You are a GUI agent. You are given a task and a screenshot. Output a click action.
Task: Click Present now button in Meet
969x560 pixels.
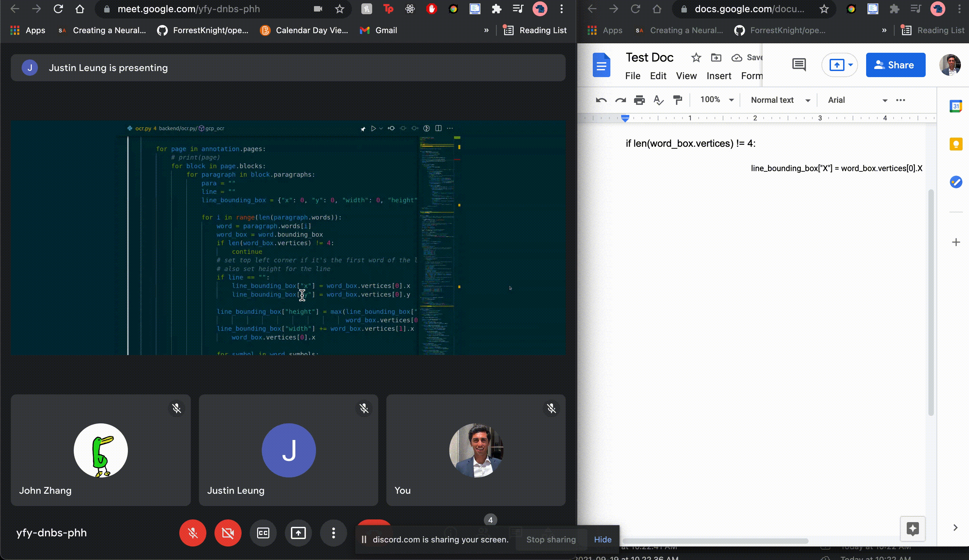[298, 533]
